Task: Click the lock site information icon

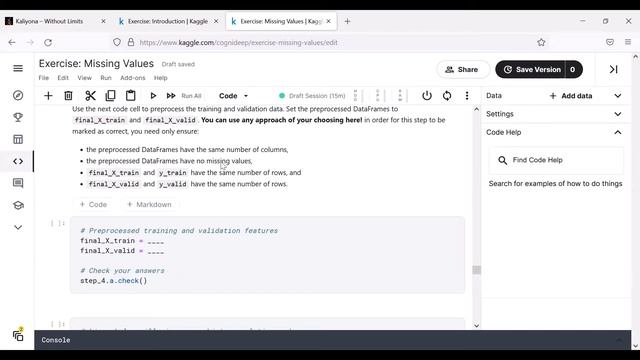Action: (x=131, y=42)
